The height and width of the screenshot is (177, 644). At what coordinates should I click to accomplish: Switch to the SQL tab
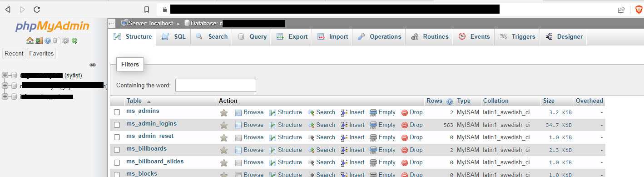click(173, 37)
